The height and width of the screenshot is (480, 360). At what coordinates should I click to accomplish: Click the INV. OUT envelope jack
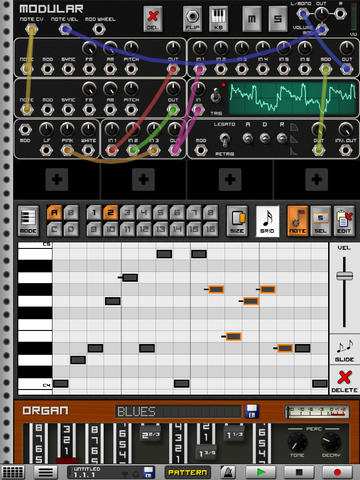pyautogui.click(x=346, y=150)
